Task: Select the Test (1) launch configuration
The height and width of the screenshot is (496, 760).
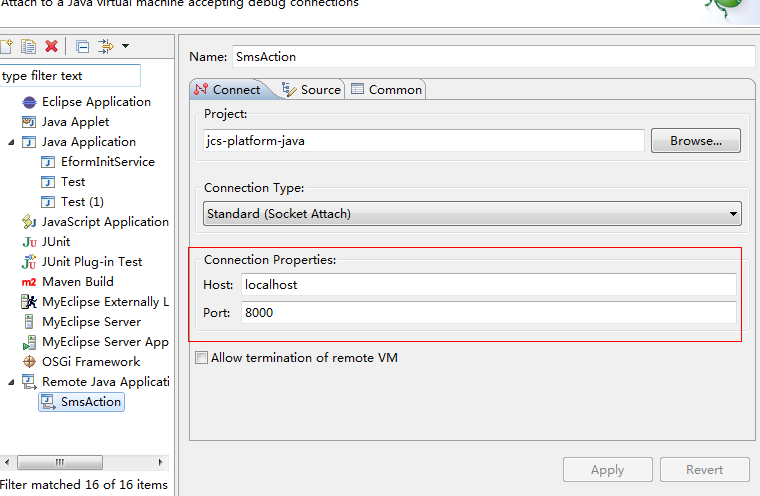Action: pyautogui.click(x=82, y=202)
